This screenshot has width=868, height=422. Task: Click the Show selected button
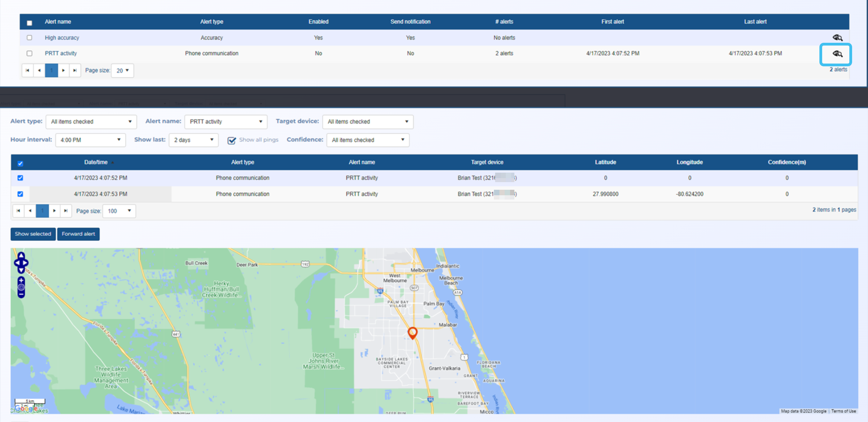[33, 234]
